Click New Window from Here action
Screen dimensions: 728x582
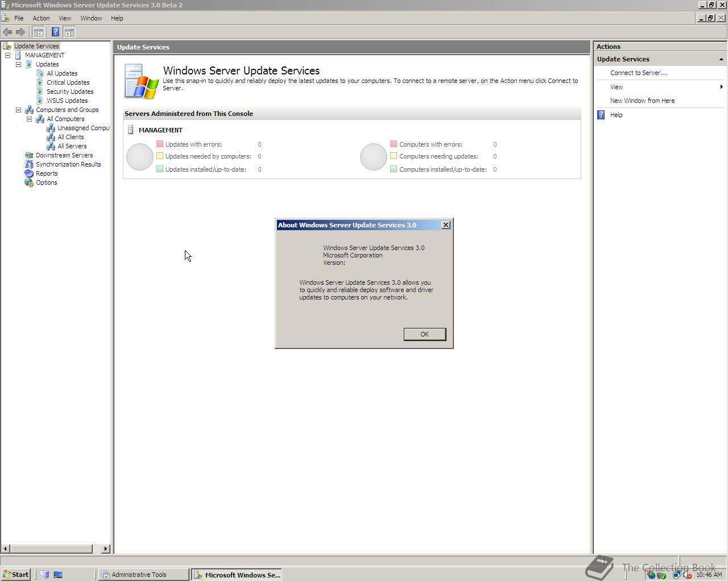pyautogui.click(x=643, y=101)
